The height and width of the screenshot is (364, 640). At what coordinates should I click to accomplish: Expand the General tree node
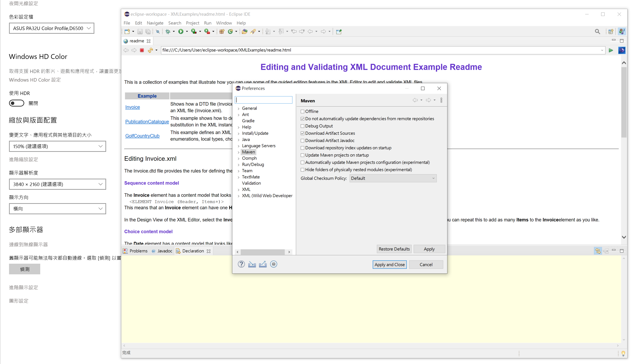point(238,108)
